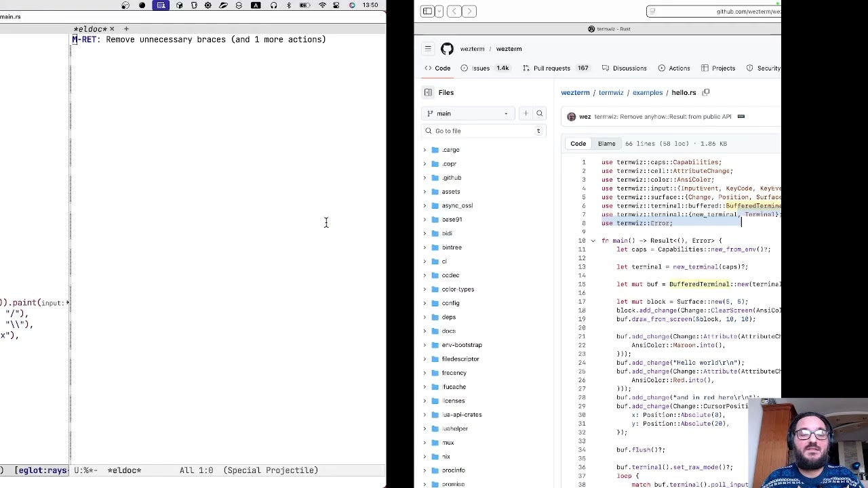The width and height of the screenshot is (868, 488).
Task: Switch to the Issues tab
Action: pyautogui.click(x=485, y=68)
